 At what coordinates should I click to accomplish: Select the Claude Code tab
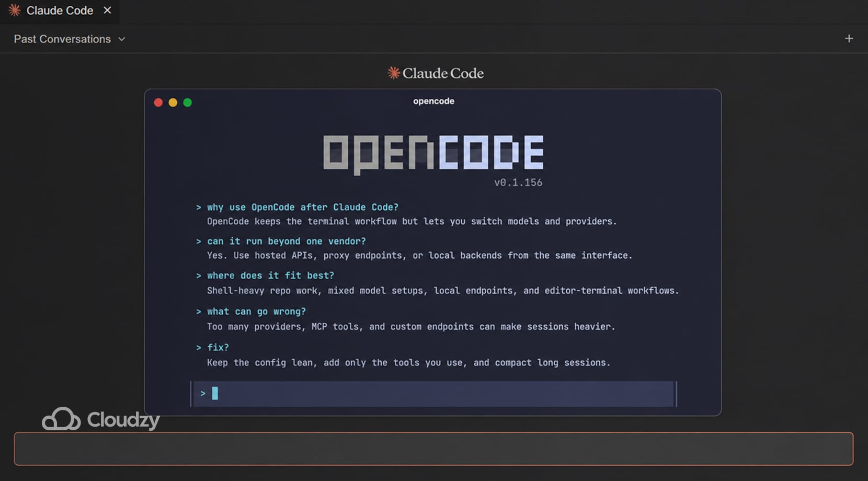(x=59, y=10)
